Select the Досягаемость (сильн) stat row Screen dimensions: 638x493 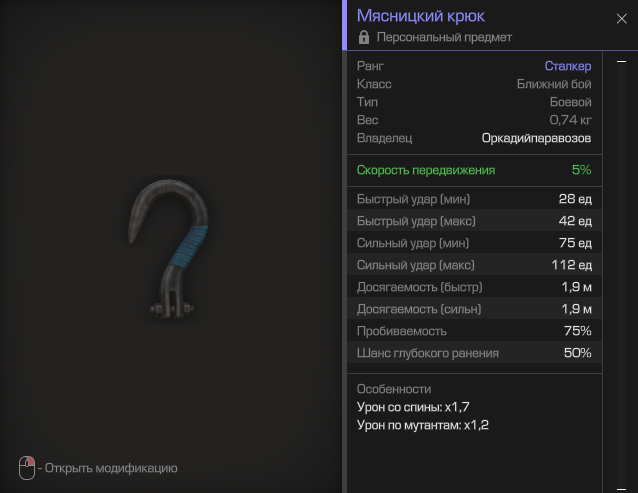[474, 309]
